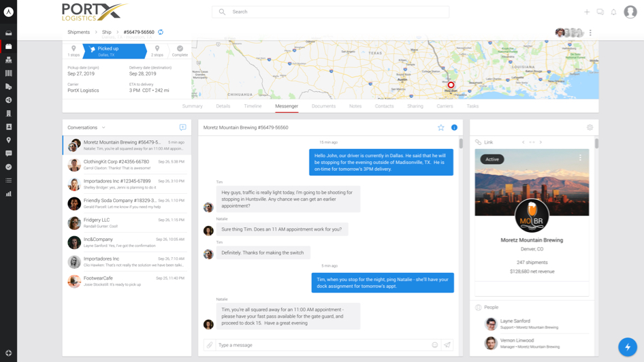Refresh shipment #56479-56560 icon
The image size is (644, 362).
pos(161,32)
